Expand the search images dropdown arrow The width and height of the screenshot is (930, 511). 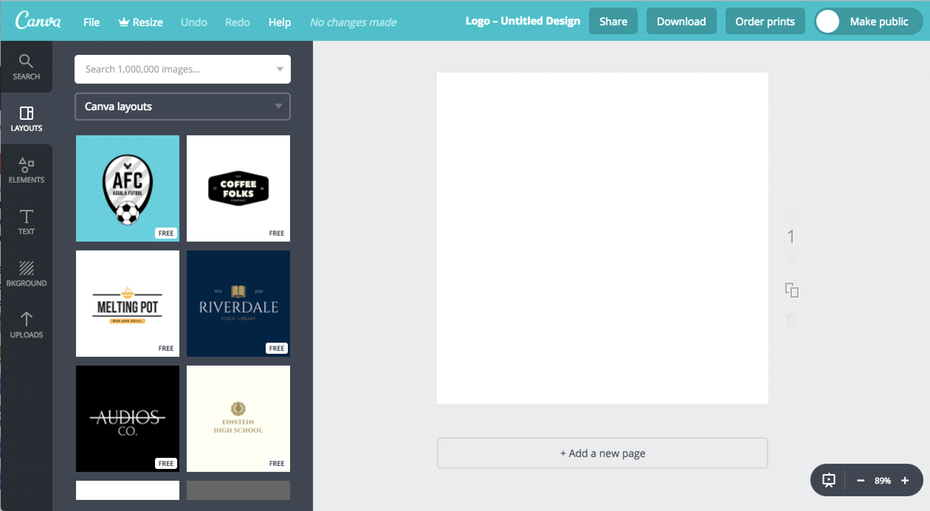[x=279, y=70]
